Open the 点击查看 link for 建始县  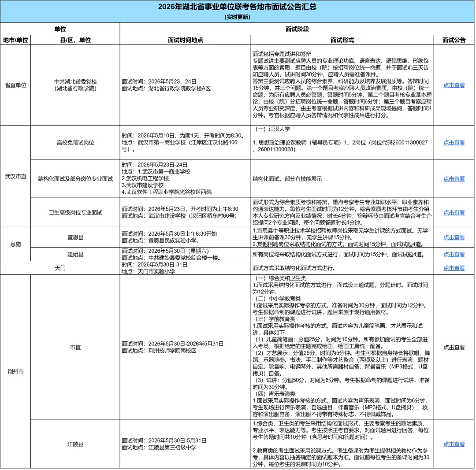tap(454, 254)
